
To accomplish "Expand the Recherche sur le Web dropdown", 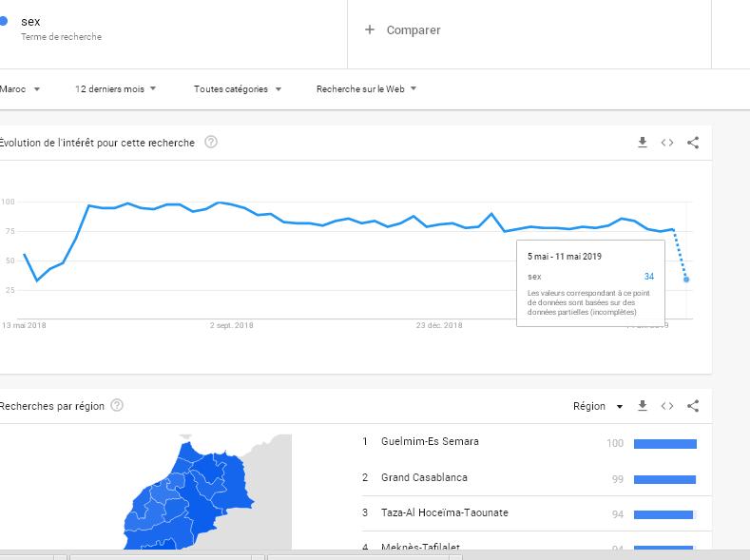I will point(366,89).
